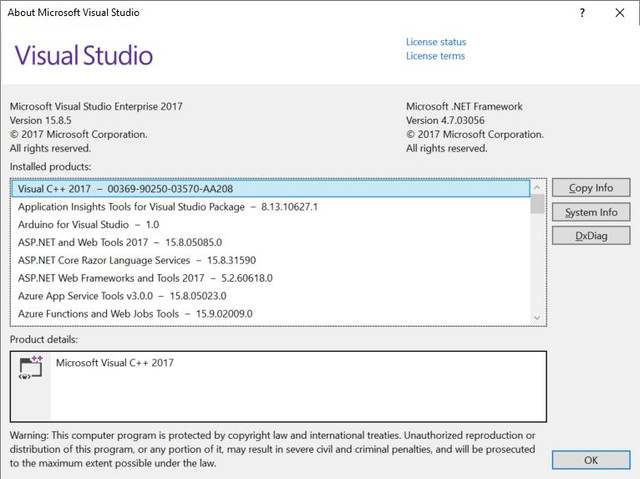Select ASP.NET Web Frameworks and Tools 2017

[x=271, y=278]
